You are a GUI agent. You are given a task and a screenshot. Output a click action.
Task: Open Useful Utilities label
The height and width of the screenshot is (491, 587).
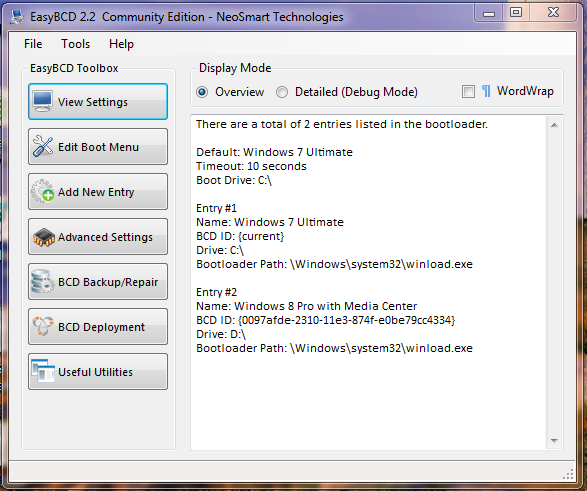95,372
